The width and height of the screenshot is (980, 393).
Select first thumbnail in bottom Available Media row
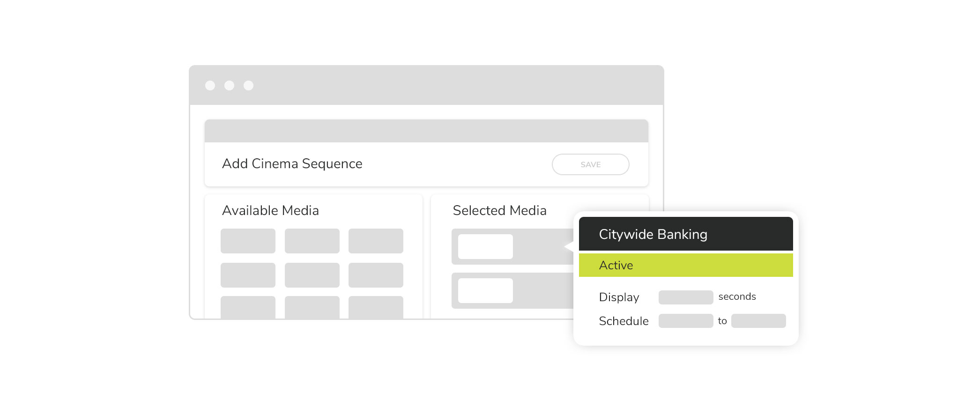click(248, 307)
